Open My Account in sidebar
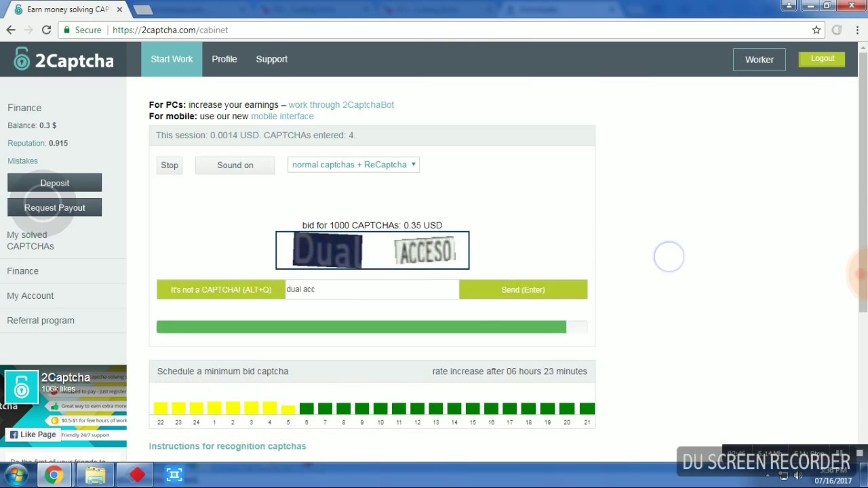The image size is (868, 488). pos(30,296)
